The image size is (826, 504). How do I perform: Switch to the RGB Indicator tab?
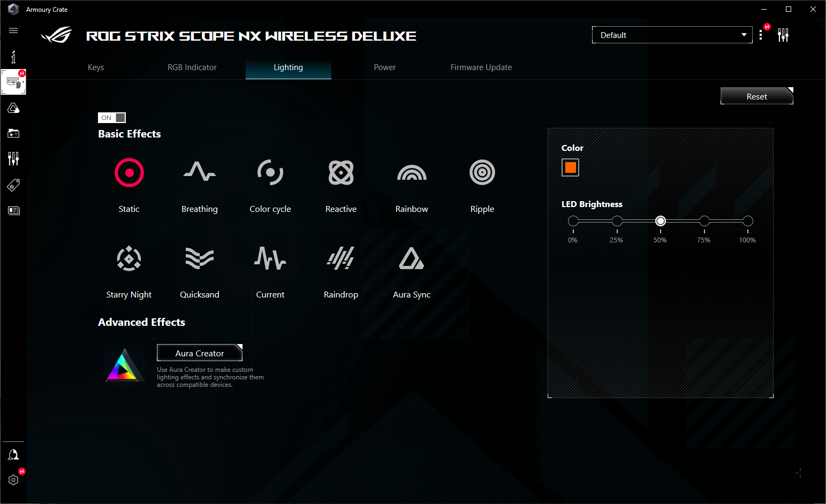pos(192,67)
